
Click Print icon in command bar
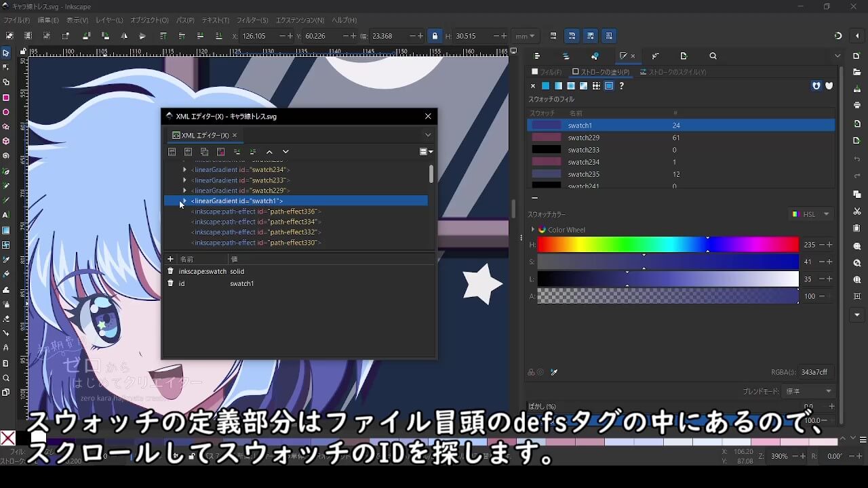(x=857, y=105)
